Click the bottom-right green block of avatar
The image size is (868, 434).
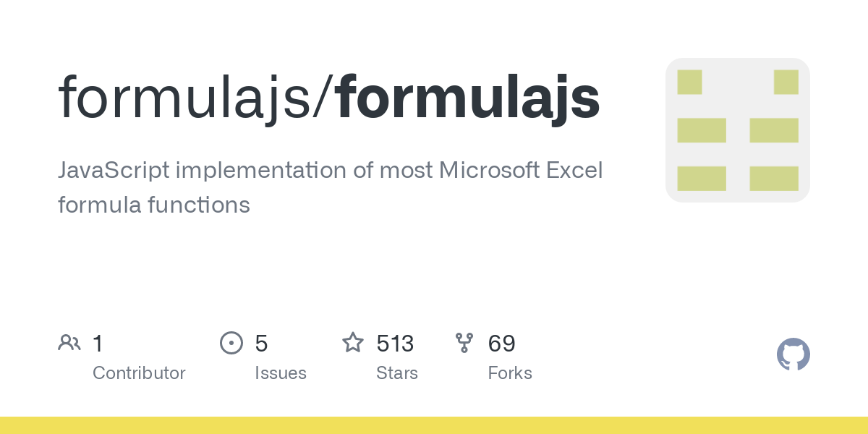pyautogui.click(x=774, y=179)
